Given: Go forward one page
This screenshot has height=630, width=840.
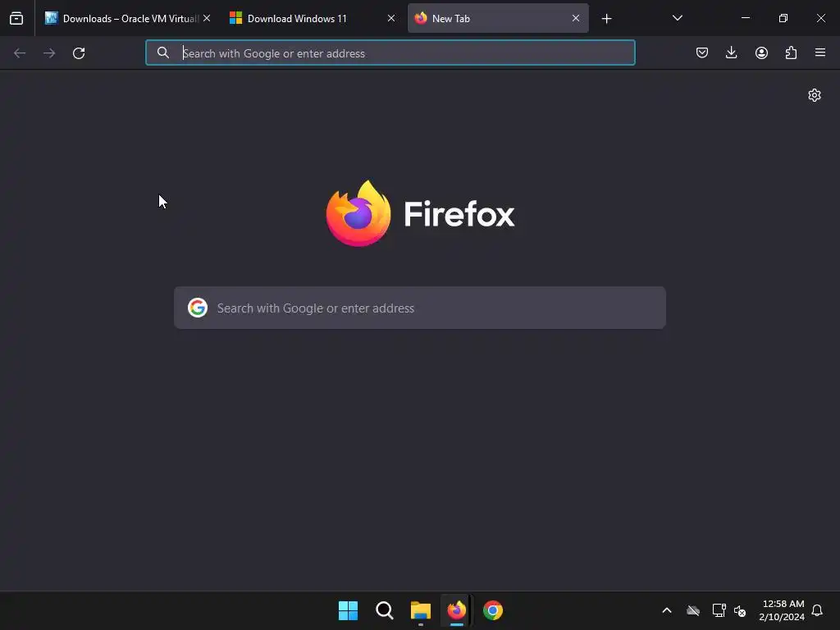Looking at the screenshot, I should [49, 53].
